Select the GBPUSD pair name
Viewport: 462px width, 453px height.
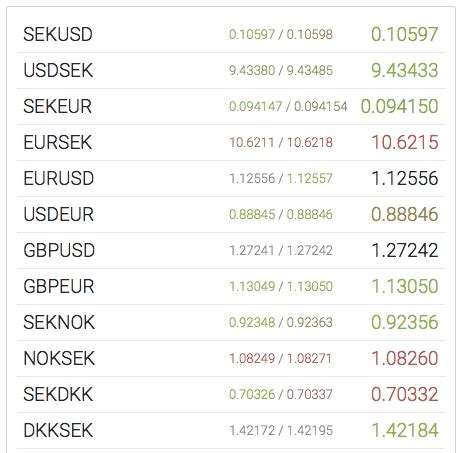click(59, 250)
